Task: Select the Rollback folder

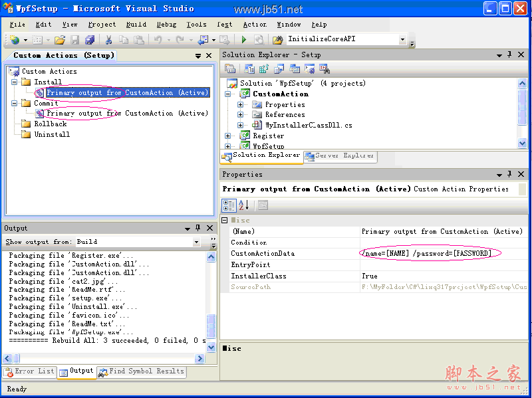Action: 51,124
